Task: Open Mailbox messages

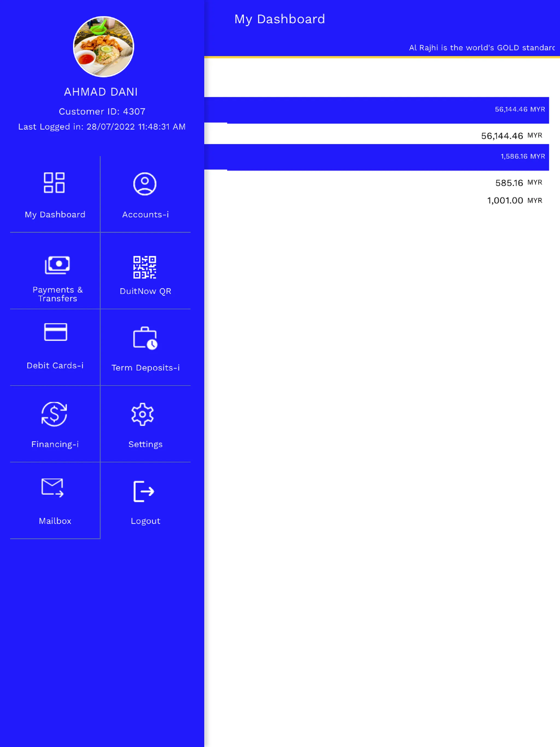Action: pyautogui.click(x=55, y=500)
